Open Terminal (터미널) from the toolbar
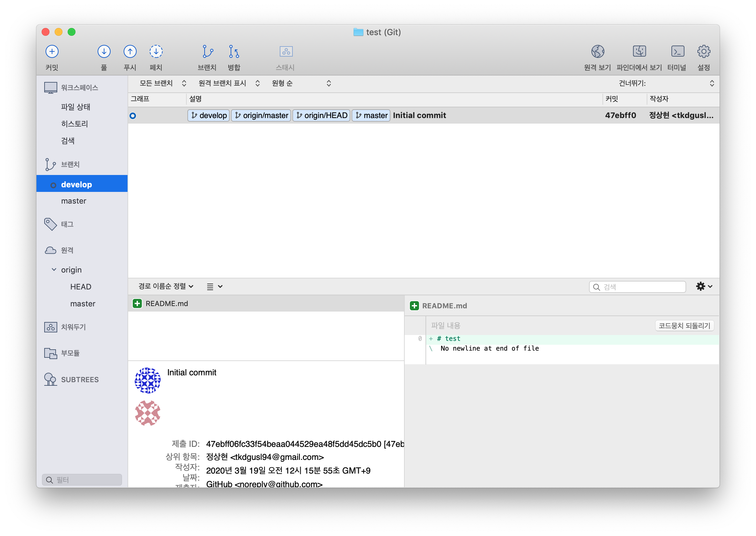This screenshot has height=536, width=756. click(x=677, y=51)
